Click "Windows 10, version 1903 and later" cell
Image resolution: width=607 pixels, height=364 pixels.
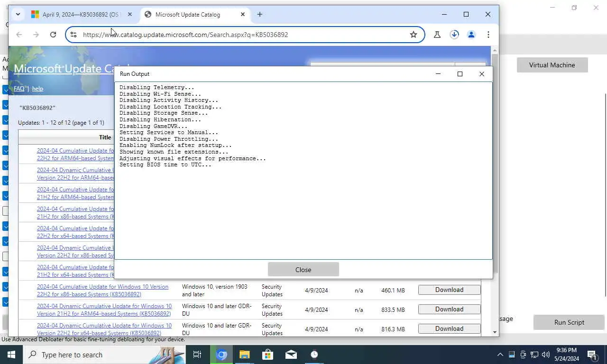215,291
